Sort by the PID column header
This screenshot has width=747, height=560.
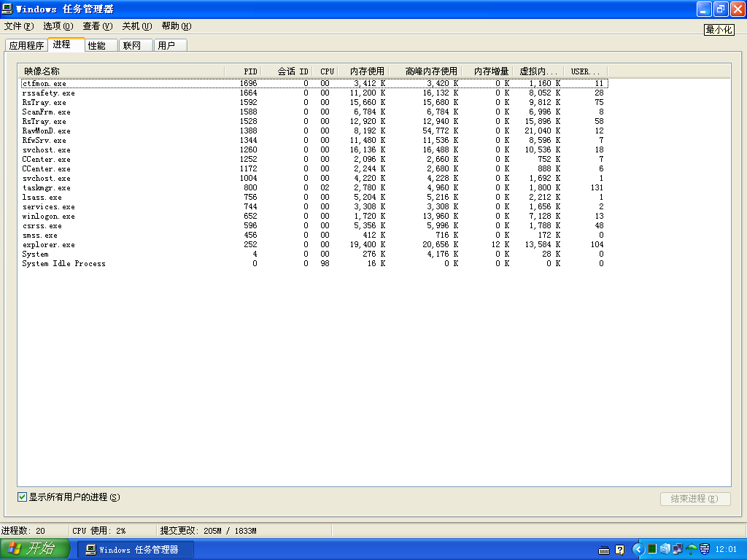pos(242,71)
